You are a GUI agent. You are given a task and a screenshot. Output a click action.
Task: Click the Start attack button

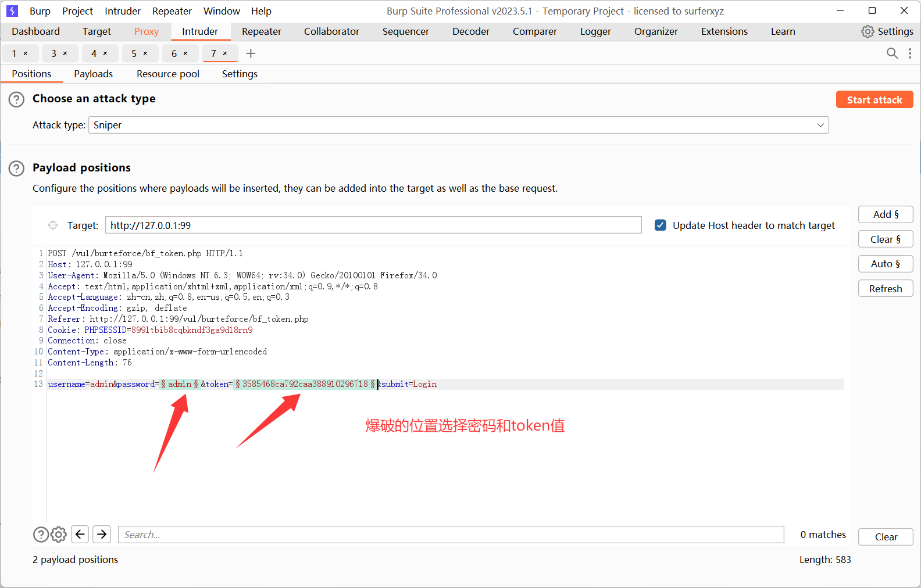[874, 99]
